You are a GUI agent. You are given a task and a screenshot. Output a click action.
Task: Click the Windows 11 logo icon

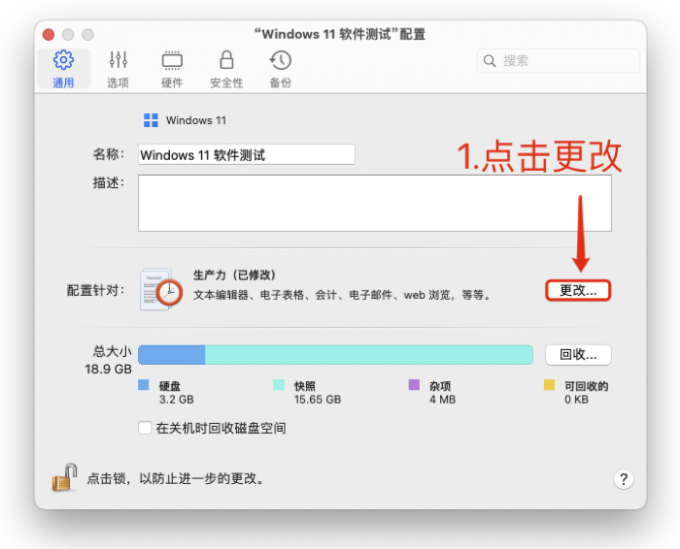click(150, 120)
